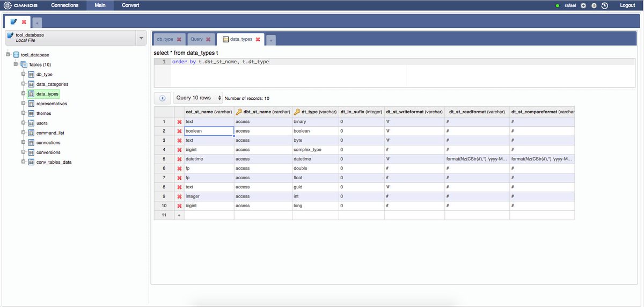This screenshot has height=307, width=644.
Task: Click the dt_type column header
Action: pyautogui.click(x=316, y=112)
